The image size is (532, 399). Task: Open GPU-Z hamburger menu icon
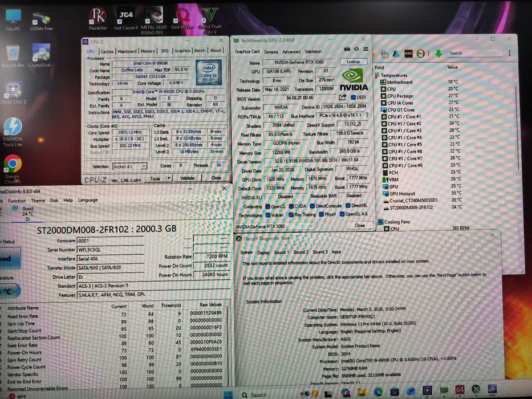(x=366, y=49)
